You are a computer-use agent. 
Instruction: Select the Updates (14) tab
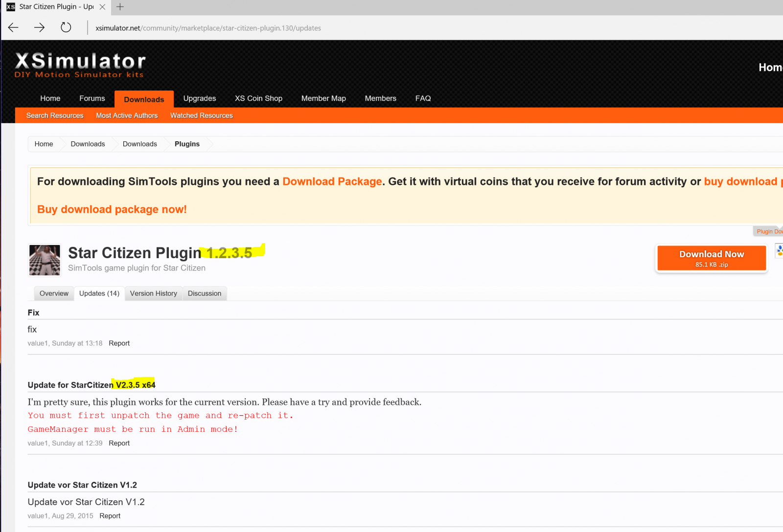99,293
